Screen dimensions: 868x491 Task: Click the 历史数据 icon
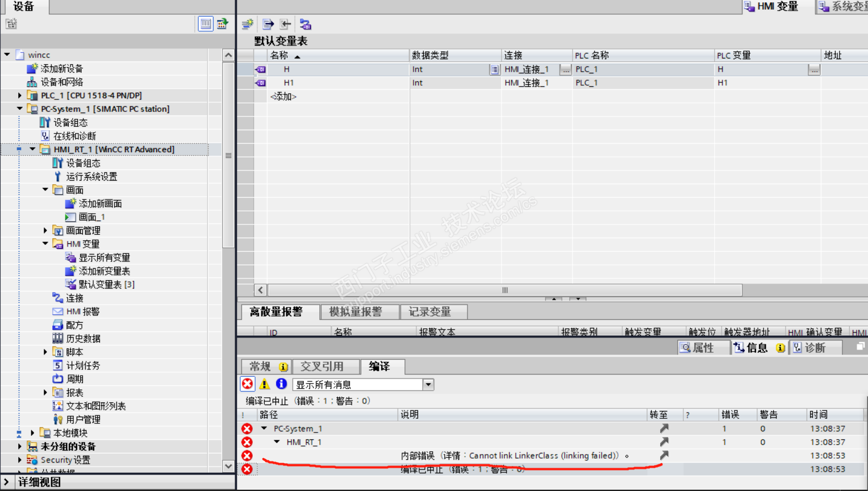[x=57, y=338]
